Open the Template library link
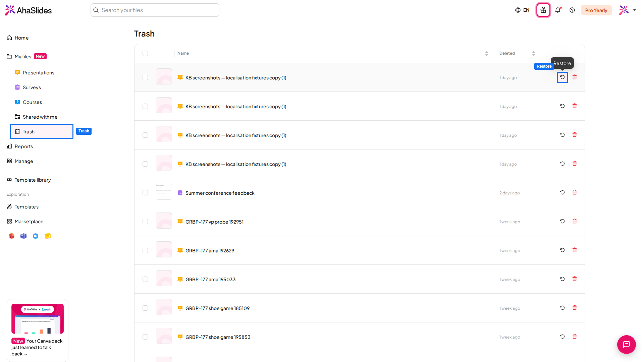644x362 pixels. click(x=29, y=180)
